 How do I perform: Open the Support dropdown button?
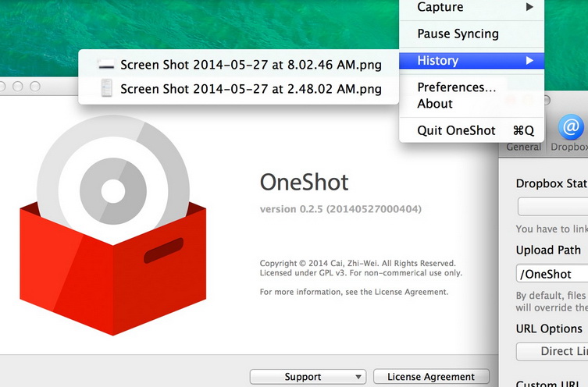308,377
